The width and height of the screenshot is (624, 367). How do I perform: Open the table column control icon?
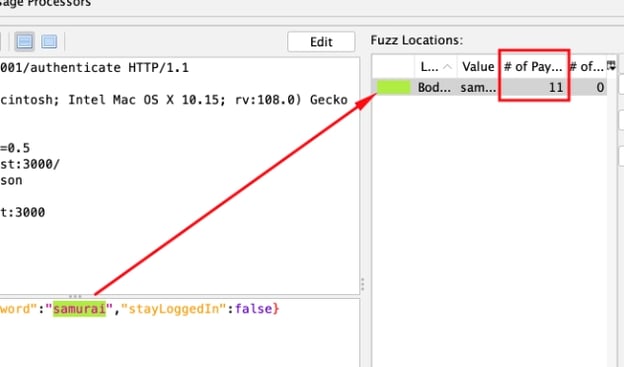(611, 66)
